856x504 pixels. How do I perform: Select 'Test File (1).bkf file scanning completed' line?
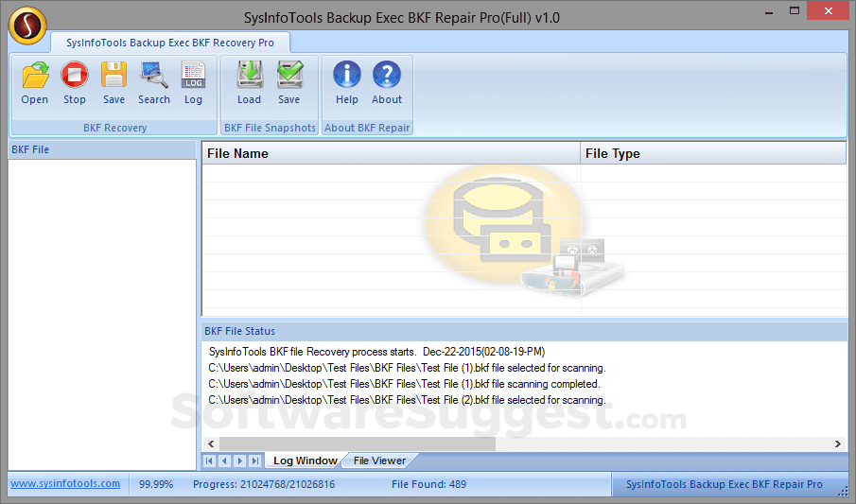(404, 384)
